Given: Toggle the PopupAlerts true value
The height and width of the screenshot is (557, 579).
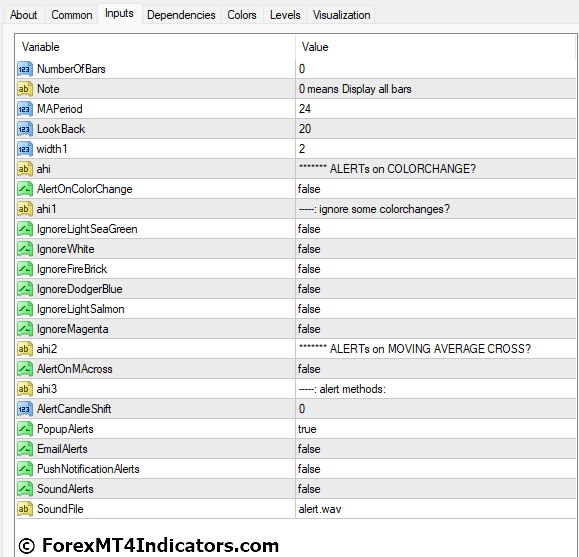Looking at the screenshot, I should click(436, 429).
